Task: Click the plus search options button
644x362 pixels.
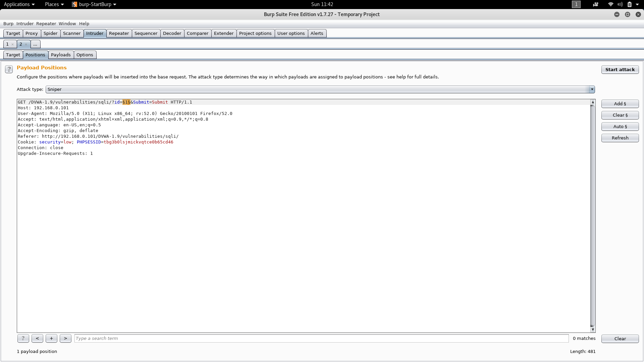Action: point(51,339)
